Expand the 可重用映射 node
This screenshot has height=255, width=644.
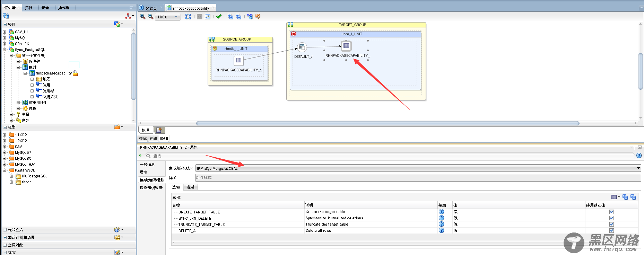point(18,103)
